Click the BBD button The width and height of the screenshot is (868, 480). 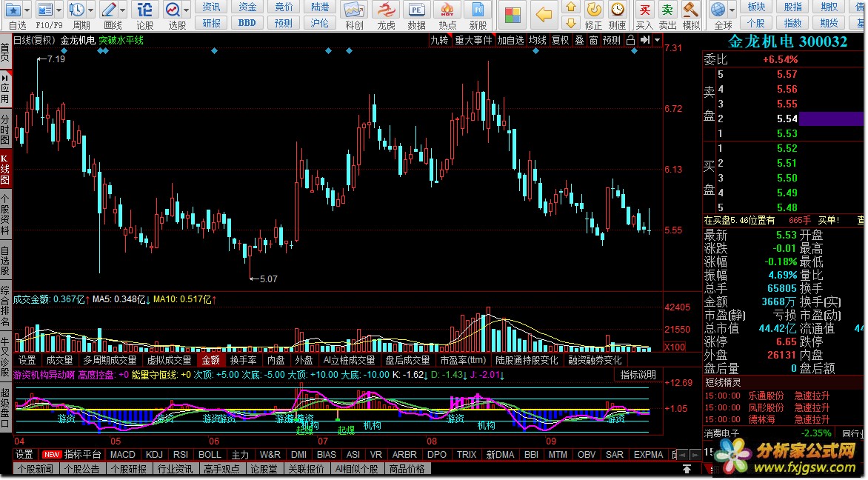pyautogui.click(x=247, y=23)
